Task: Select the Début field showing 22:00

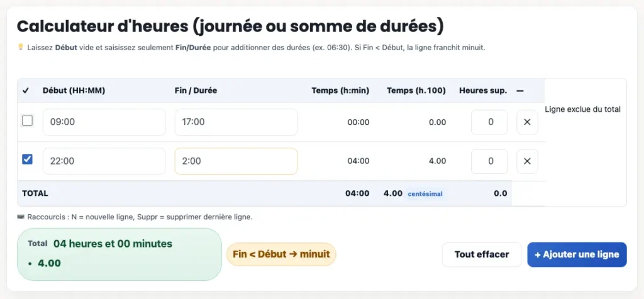Action: [104, 161]
